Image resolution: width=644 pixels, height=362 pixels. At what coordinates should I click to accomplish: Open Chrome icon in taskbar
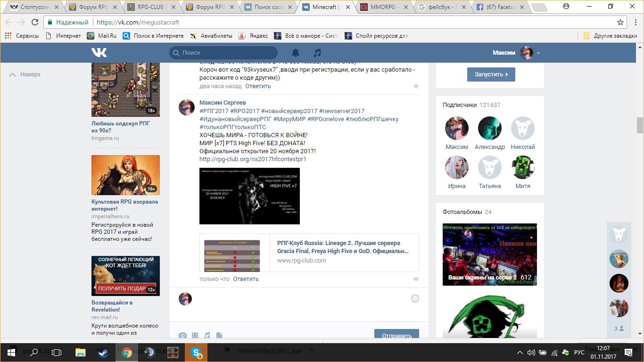pyautogui.click(x=126, y=352)
